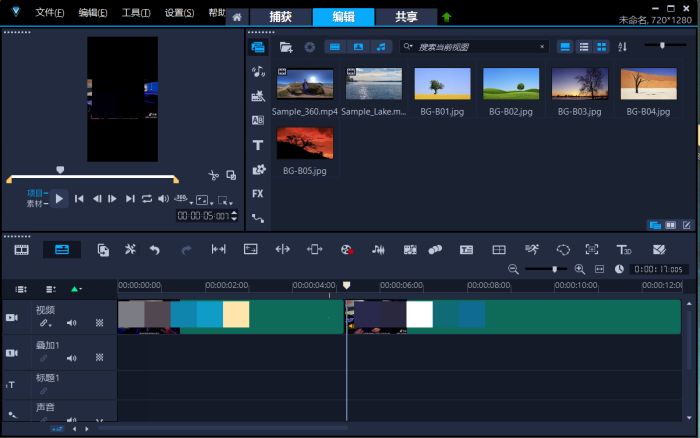Viewport: 700px width, 438px height.
Task: Open the templates library icon
Action: pyautogui.click(x=258, y=96)
